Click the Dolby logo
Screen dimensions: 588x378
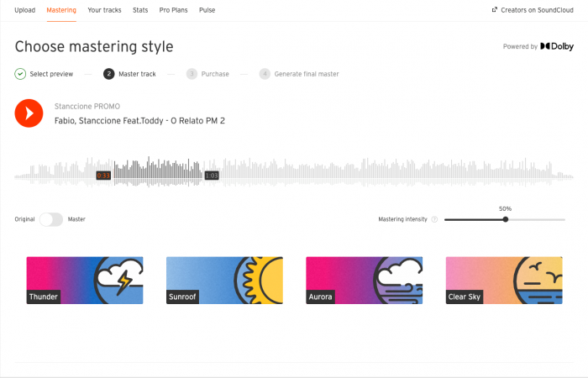[x=557, y=46]
